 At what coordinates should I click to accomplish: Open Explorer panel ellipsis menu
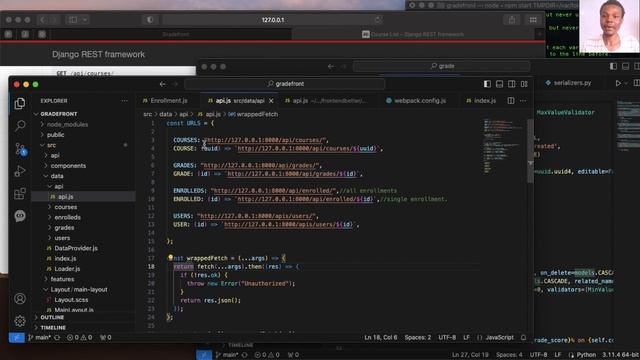pyautogui.click(x=124, y=101)
